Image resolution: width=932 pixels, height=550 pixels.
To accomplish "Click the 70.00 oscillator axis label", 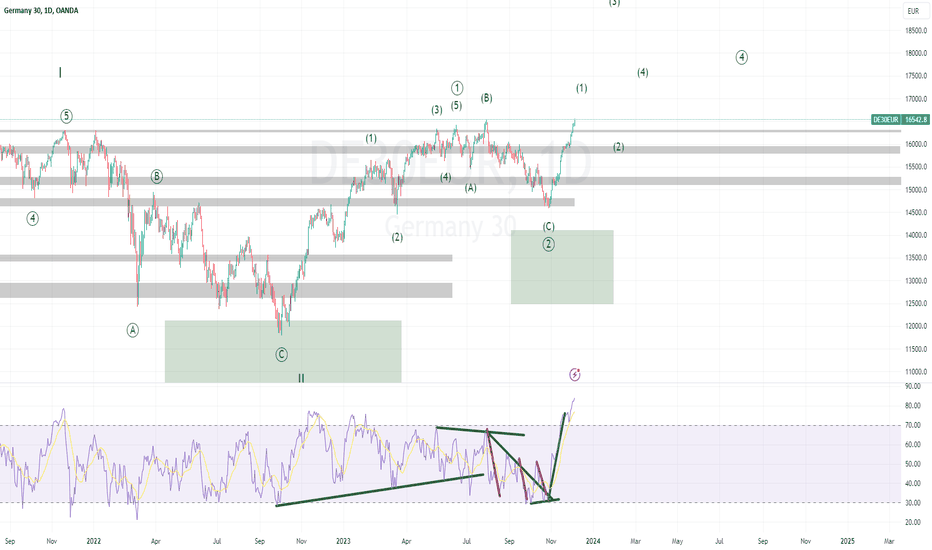I will [x=912, y=425].
